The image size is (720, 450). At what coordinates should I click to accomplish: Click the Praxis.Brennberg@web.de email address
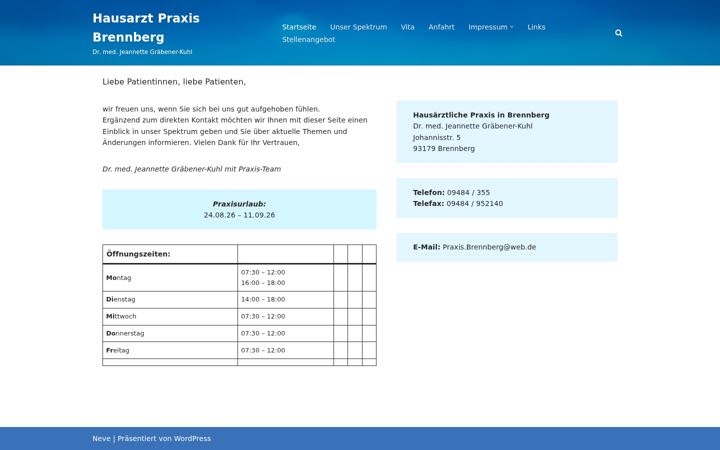[489, 247]
